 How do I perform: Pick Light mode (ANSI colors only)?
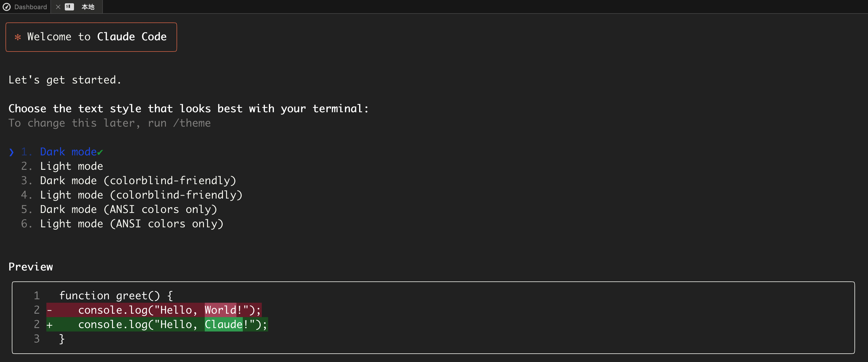point(131,224)
